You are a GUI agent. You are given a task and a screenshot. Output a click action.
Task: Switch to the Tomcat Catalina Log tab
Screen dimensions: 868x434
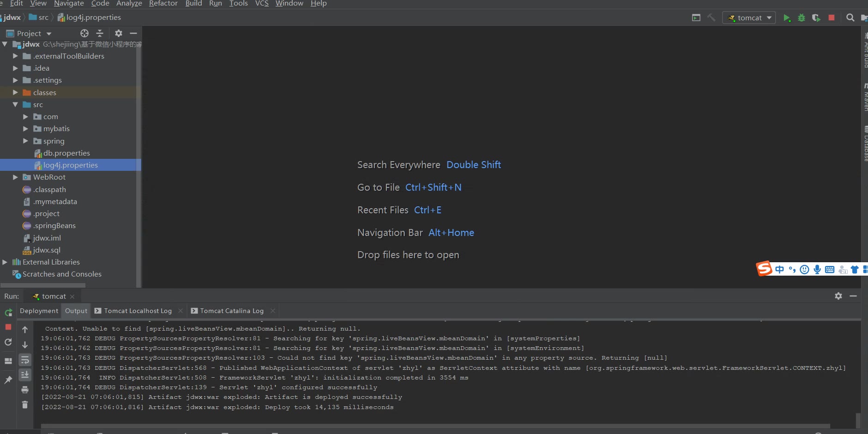click(x=232, y=311)
